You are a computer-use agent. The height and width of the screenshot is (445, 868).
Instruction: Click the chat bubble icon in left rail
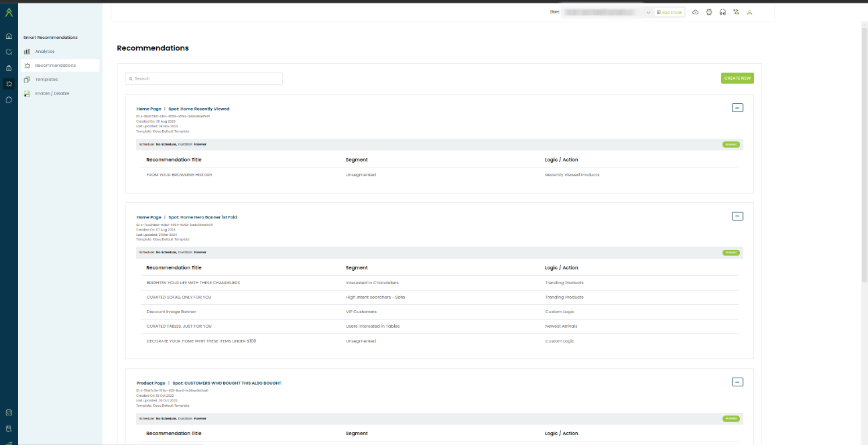coord(9,100)
